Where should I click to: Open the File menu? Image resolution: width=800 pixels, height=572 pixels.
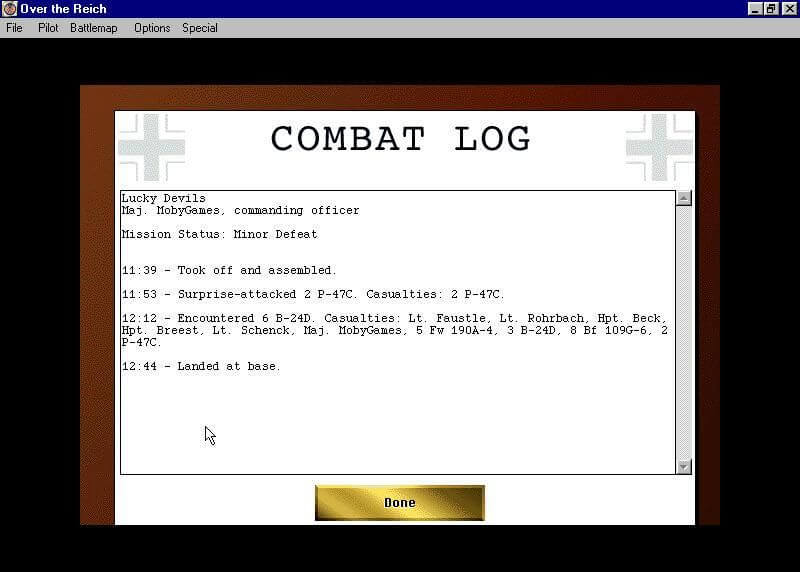tap(14, 28)
